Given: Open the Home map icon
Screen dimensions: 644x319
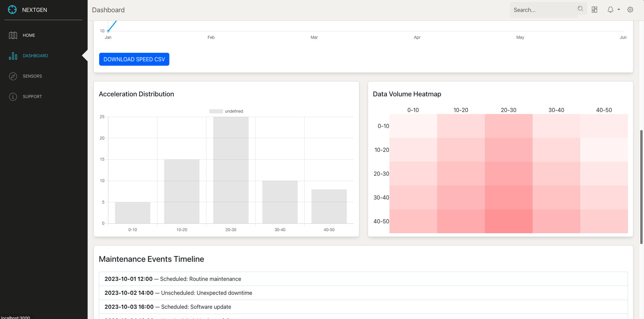Looking at the screenshot, I should (13, 35).
